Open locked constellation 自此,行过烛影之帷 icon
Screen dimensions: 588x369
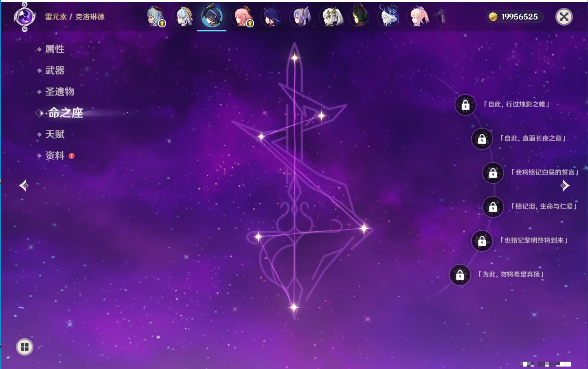point(465,105)
